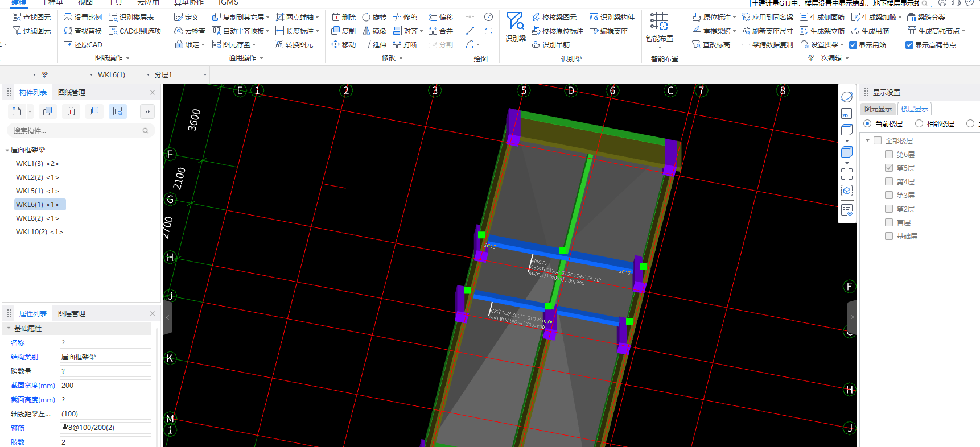This screenshot has height=447, width=980.
Task: Select the 旋转 tool
Action: coord(374,17)
